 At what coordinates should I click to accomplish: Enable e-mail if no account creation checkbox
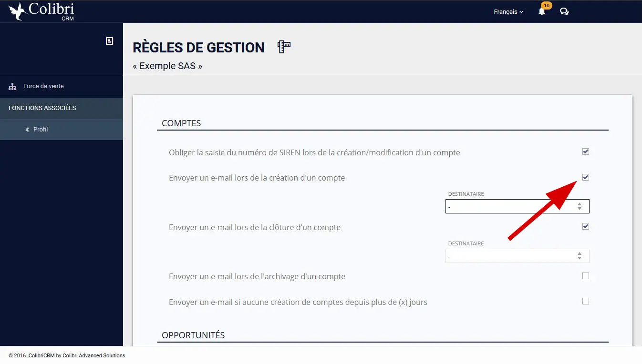coord(586,301)
